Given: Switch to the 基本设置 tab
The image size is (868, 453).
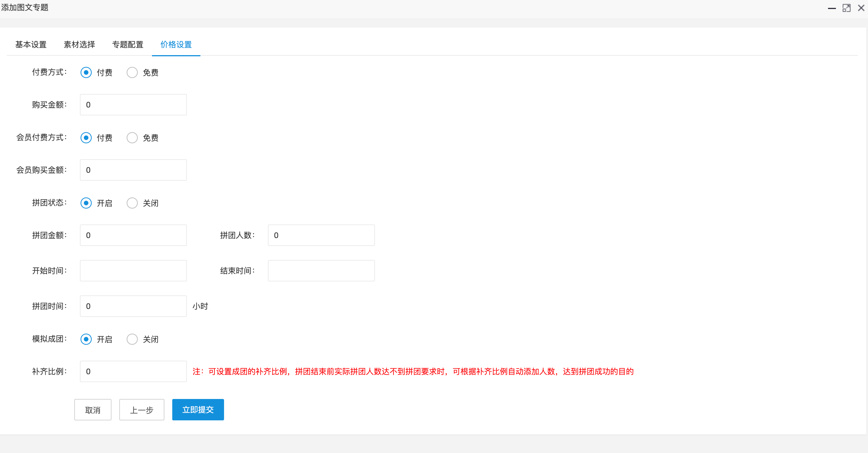Looking at the screenshot, I should (31, 44).
